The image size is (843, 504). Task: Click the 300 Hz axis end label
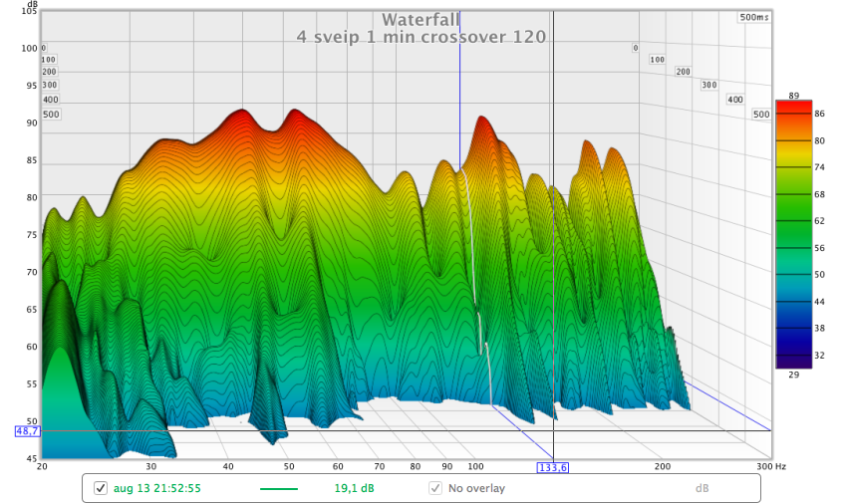point(771,466)
